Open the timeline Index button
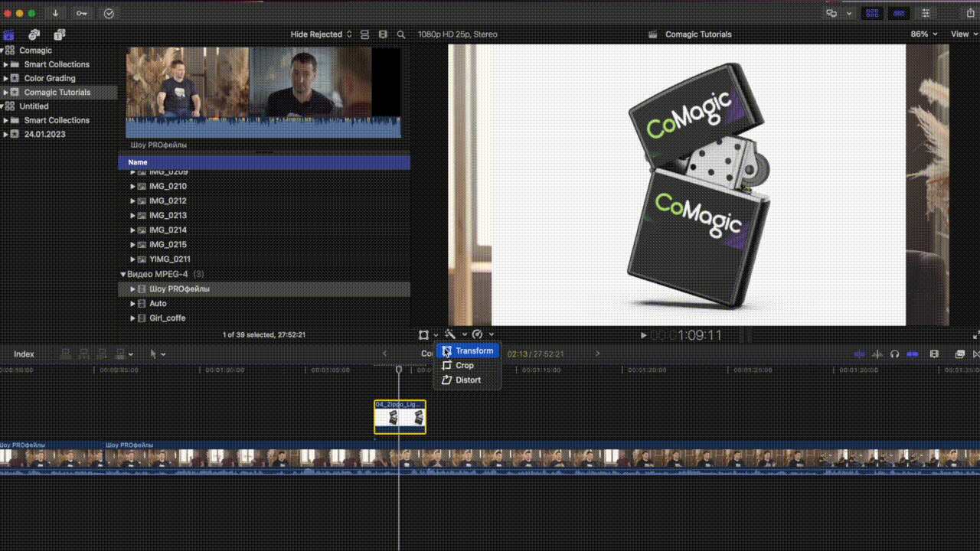Screen dimensions: 980x551 click(24, 354)
